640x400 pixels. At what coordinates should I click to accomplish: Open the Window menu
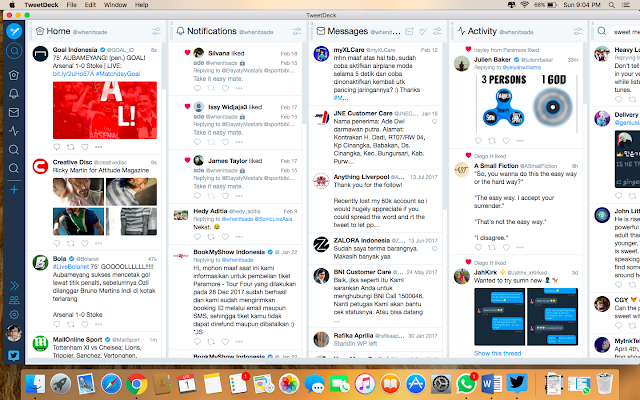point(115,5)
